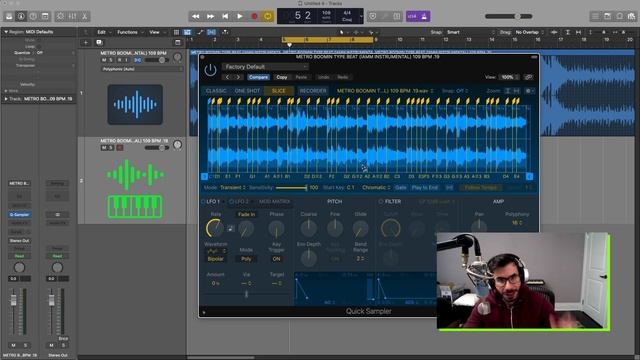Toggle the Quick Sampler power button
The image size is (640, 360).
pos(210,70)
